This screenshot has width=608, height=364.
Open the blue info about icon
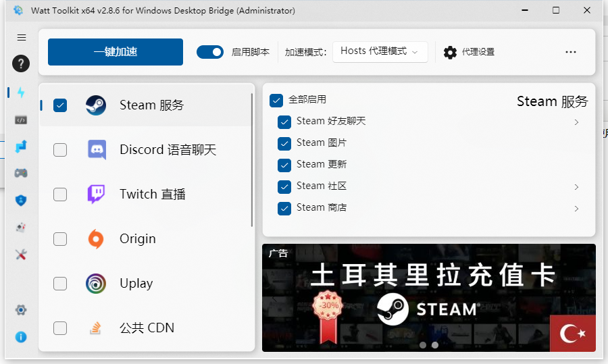pyautogui.click(x=21, y=336)
